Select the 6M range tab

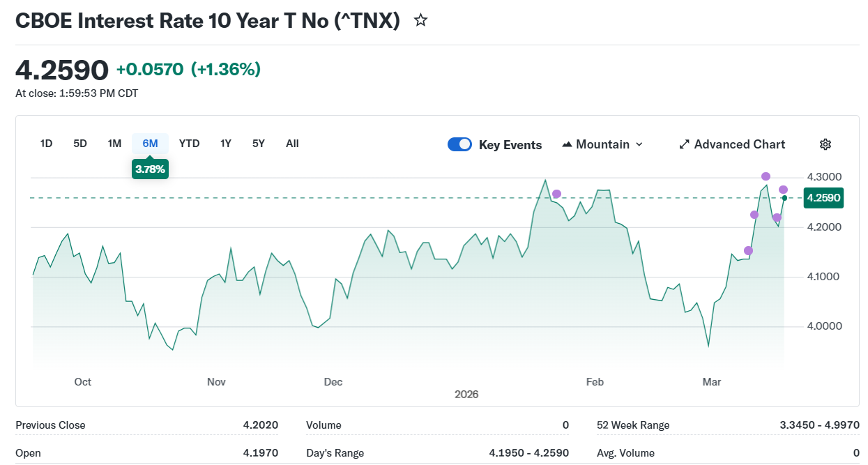(150, 144)
